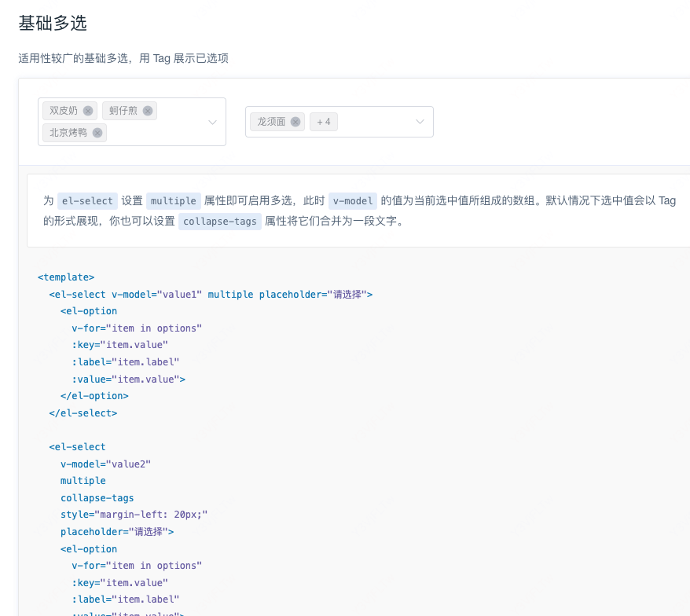Open the first multi-select via its dropdown arrow
Viewport: 690px width, 616px height.
[x=211, y=122]
